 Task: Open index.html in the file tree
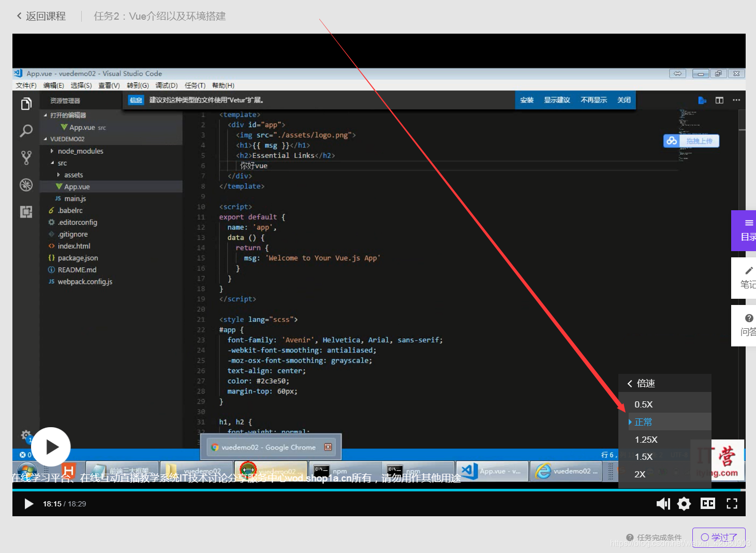pos(111,246)
